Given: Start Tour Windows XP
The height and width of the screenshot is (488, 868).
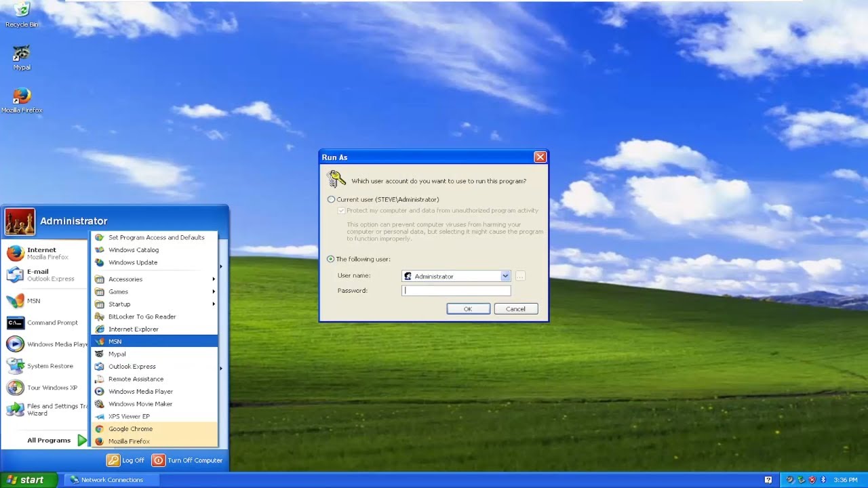Looking at the screenshot, I should [x=45, y=388].
